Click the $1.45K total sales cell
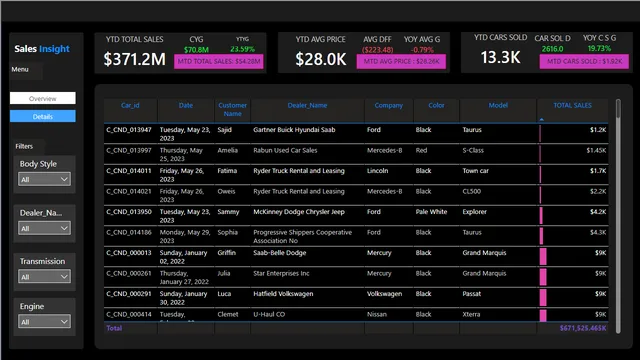The height and width of the screenshot is (360, 640). tap(596, 150)
